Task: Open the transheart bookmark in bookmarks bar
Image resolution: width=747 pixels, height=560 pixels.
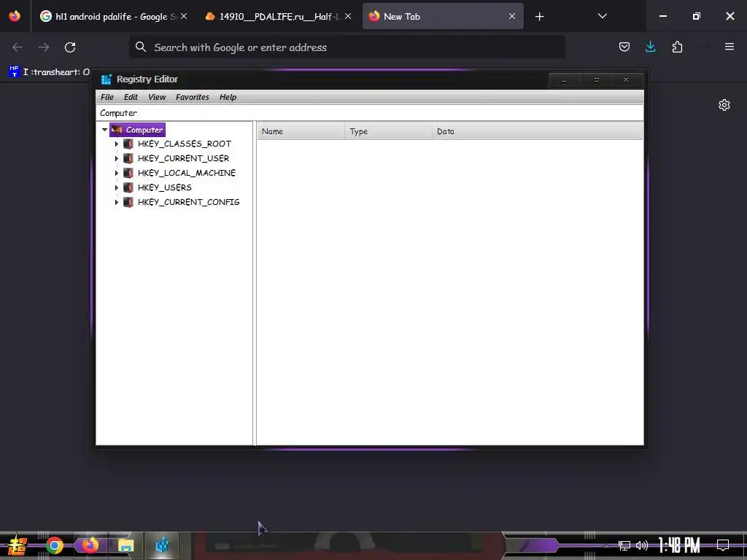Action: (x=49, y=72)
